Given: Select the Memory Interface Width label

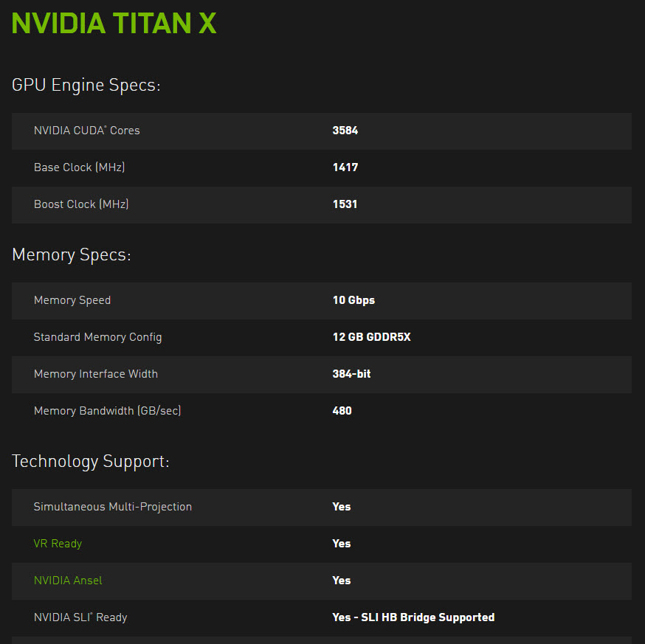Looking at the screenshot, I should (96, 374).
